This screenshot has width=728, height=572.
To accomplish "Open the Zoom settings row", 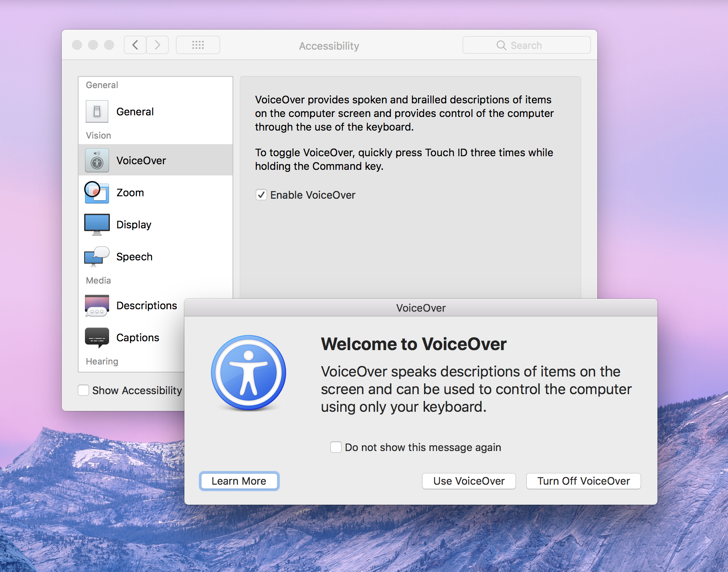I will pos(156,192).
